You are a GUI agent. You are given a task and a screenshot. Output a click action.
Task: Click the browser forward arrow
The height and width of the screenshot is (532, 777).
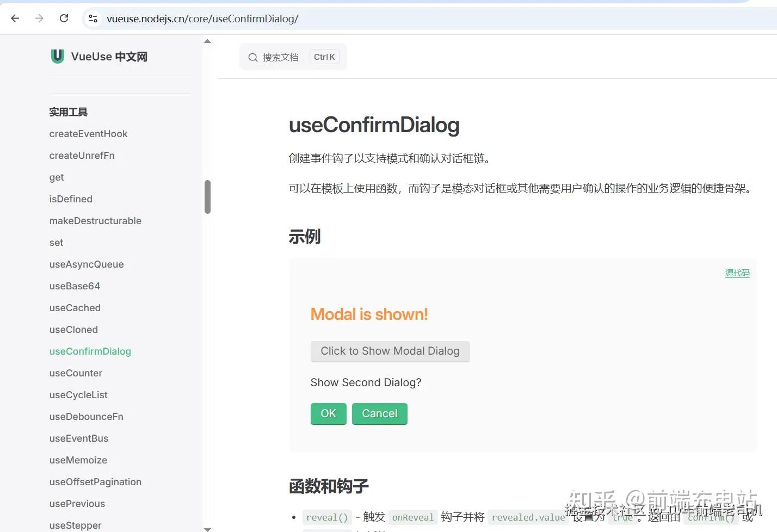[39, 18]
